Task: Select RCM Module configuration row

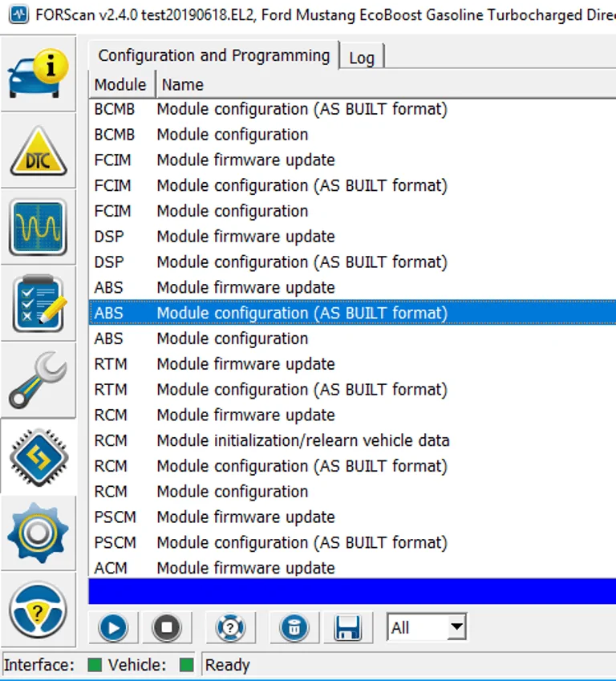Action: point(352,492)
